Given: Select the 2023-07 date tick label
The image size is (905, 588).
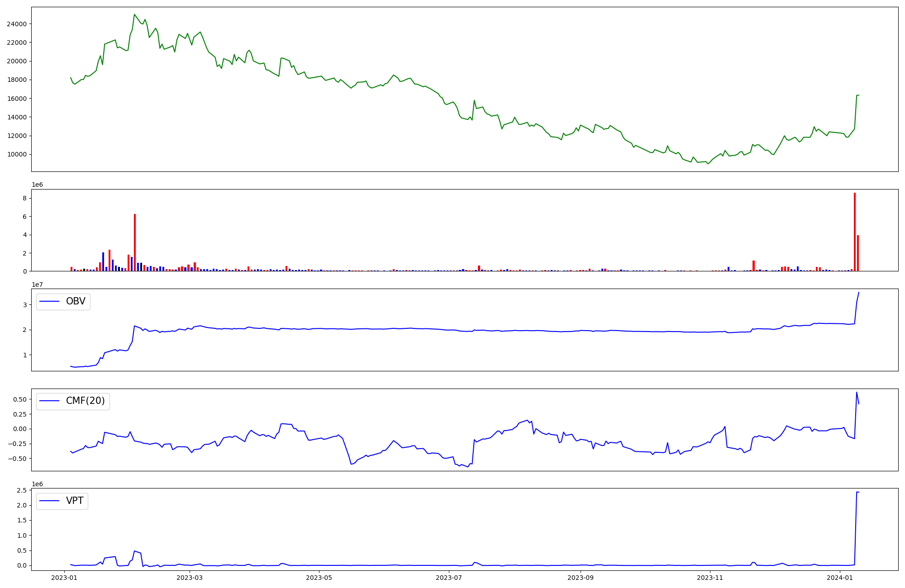Looking at the screenshot, I should pyautogui.click(x=449, y=578).
